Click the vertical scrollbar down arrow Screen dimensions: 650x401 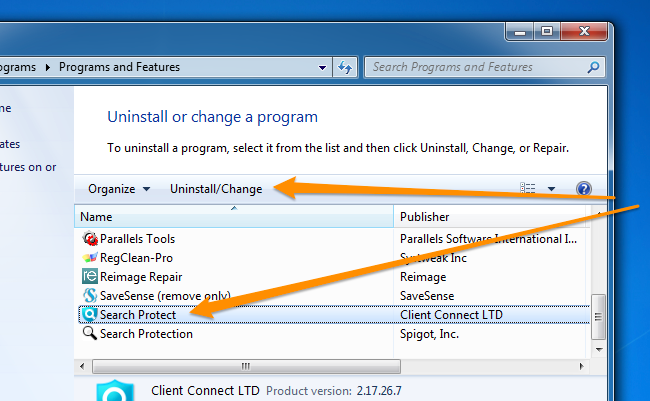coord(599,350)
